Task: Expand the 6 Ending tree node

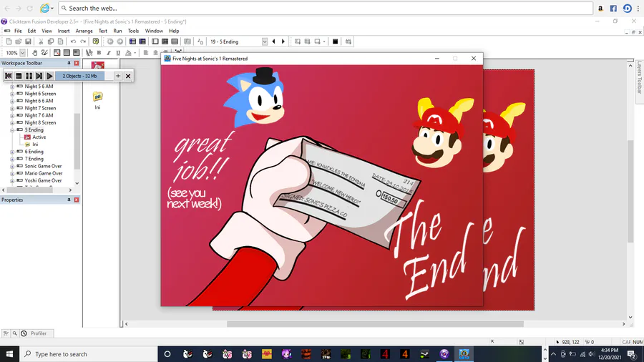Action: click(x=12, y=152)
